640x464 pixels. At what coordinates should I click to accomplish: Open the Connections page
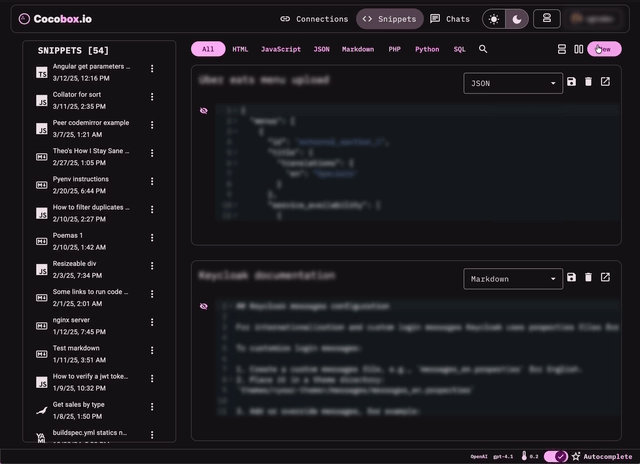click(x=314, y=19)
